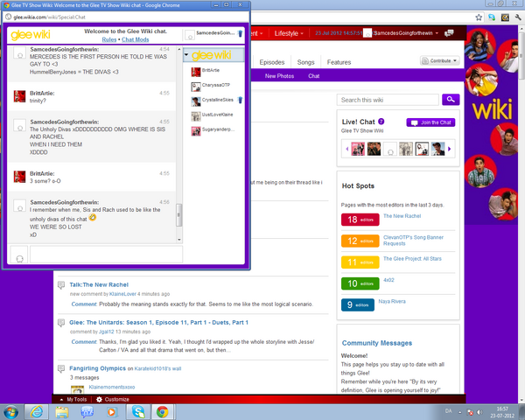Click the Skype extension icon in Chrome's toolbar
Screen dimensions: 525x420
(x=492, y=17)
